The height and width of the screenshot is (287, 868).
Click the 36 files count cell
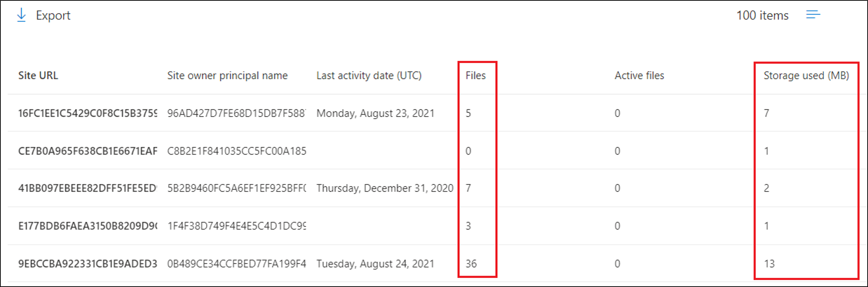[x=472, y=264]
